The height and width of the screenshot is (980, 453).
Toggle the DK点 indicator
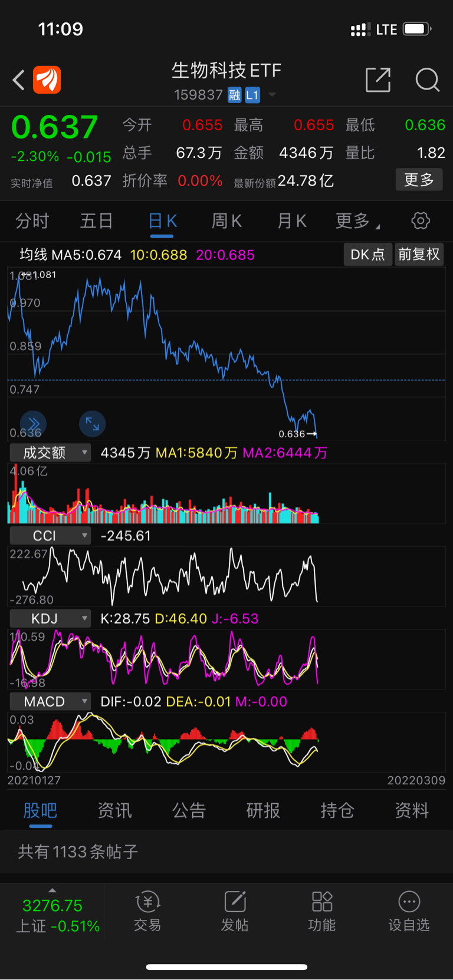367,255
